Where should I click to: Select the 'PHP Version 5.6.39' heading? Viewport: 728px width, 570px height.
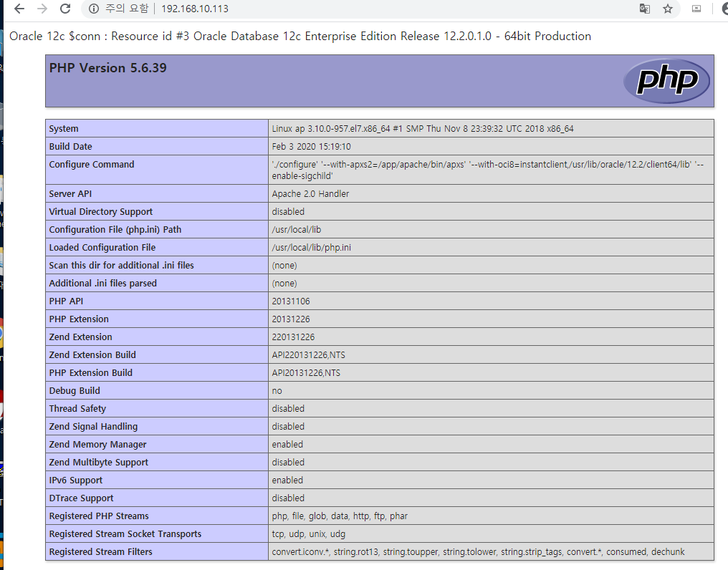107,68
